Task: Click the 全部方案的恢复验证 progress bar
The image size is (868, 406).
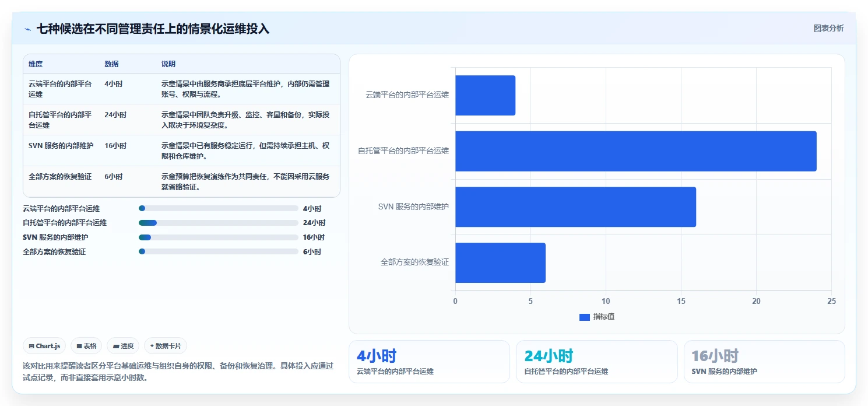Action: pos(219,252)
